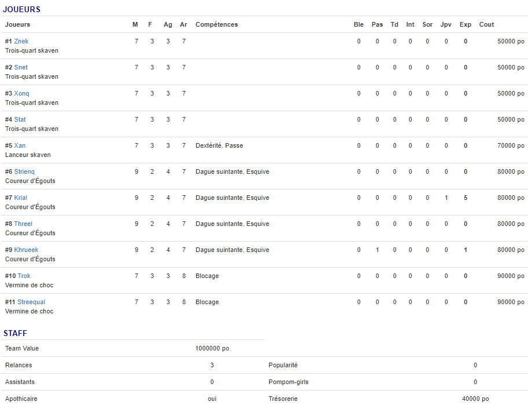Click the Td column header
The image size is (532, 409).
395,24
